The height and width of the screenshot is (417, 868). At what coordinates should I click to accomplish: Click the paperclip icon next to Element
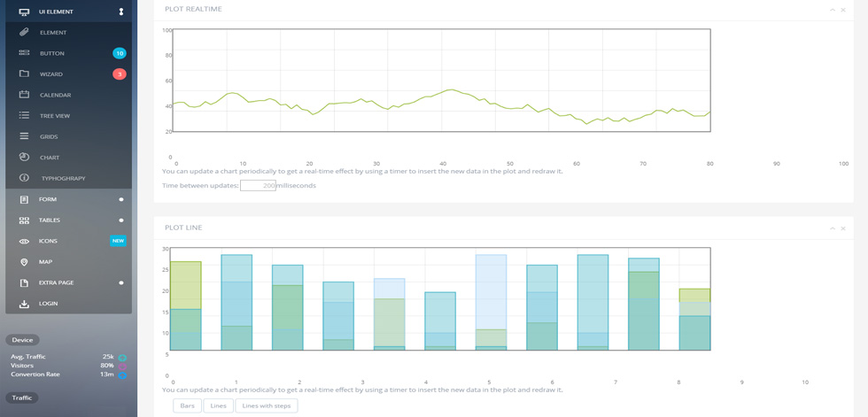point(24,33)
